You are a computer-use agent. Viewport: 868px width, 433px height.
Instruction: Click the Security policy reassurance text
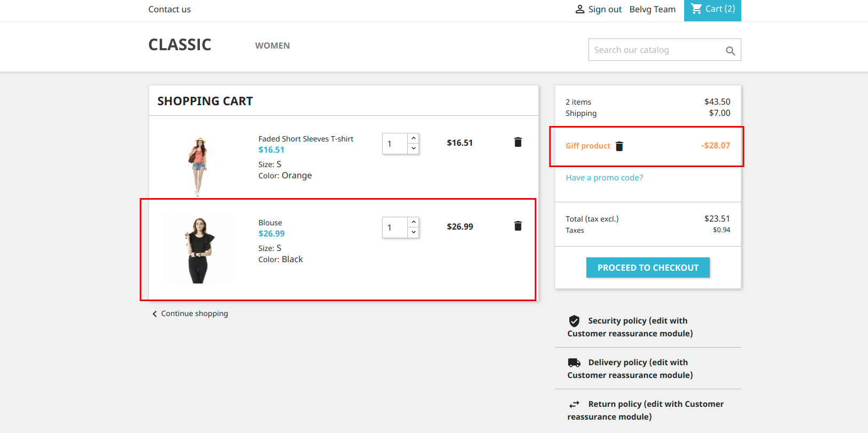click(630, 327)
